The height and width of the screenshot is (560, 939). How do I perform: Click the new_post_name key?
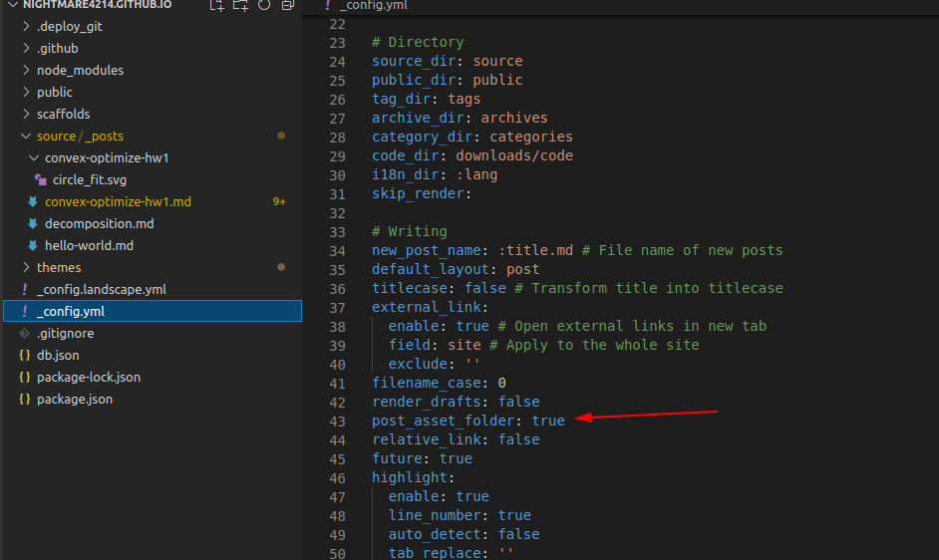pos(427,250)
